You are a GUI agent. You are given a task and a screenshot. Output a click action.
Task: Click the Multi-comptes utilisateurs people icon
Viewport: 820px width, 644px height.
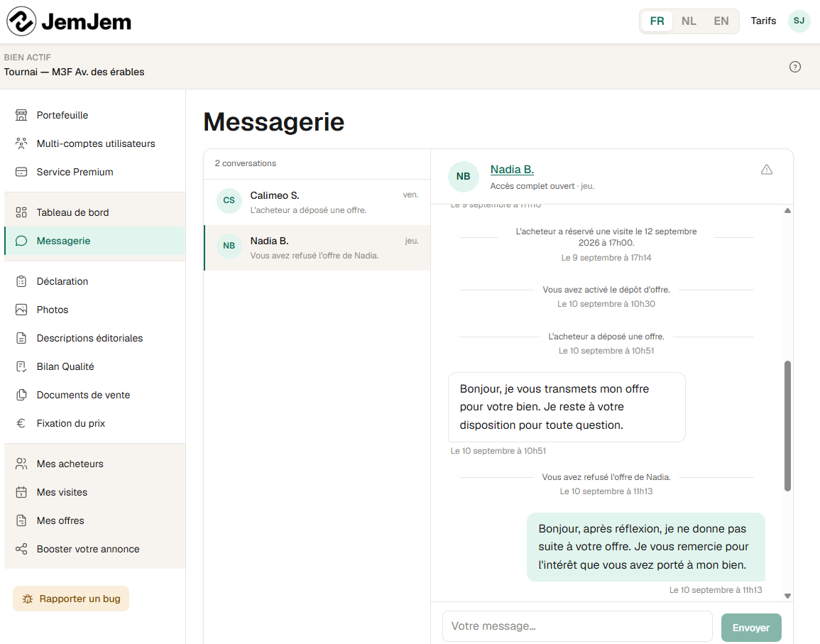pos(21,143)
